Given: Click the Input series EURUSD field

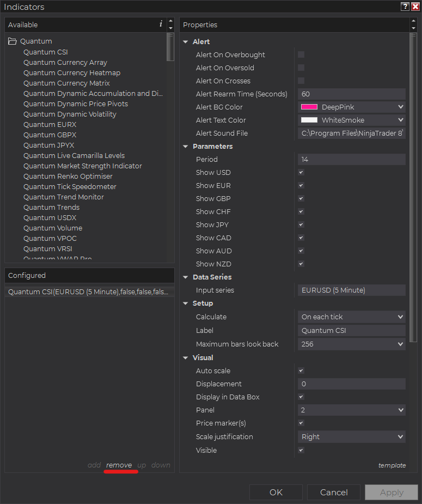Looking at the screenshot, I should pyautogui.click(x=351, y=290).
